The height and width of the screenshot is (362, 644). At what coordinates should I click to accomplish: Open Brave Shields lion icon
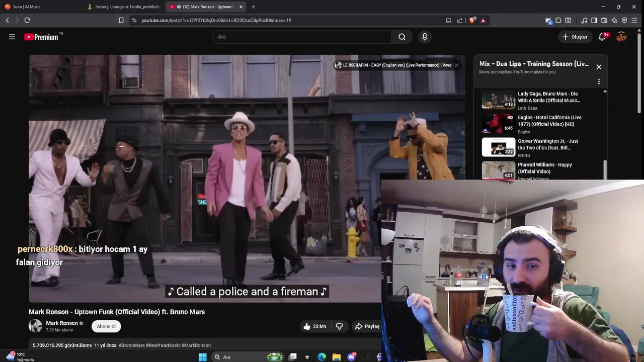pos(472,20)
